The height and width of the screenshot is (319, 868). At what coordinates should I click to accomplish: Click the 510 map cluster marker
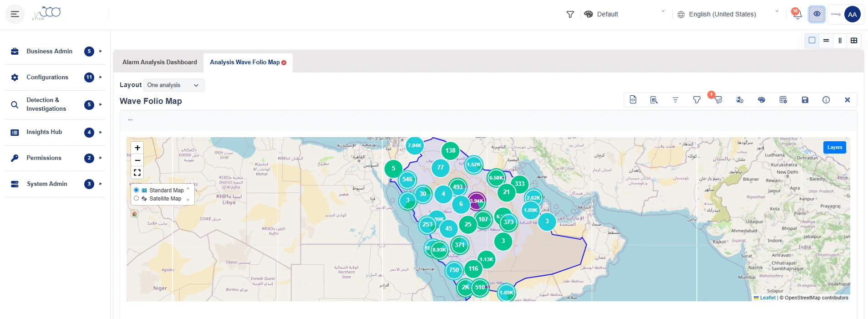(480, 287)
